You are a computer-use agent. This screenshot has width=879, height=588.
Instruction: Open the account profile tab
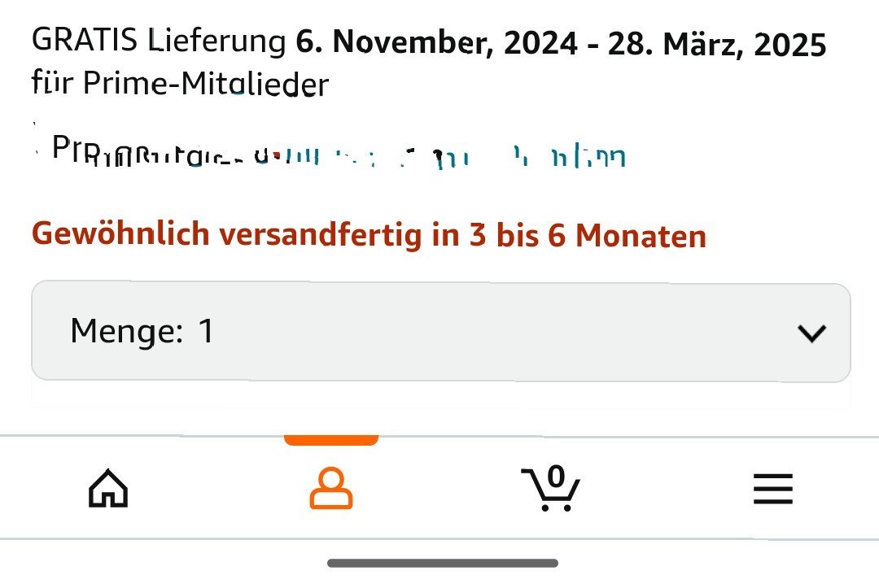(x=331, y=490)
